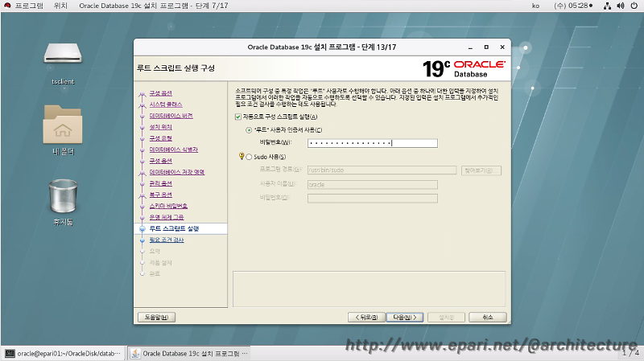
Task: Go to 구성 옵션 step at top of list
Action: click(160, 93)
